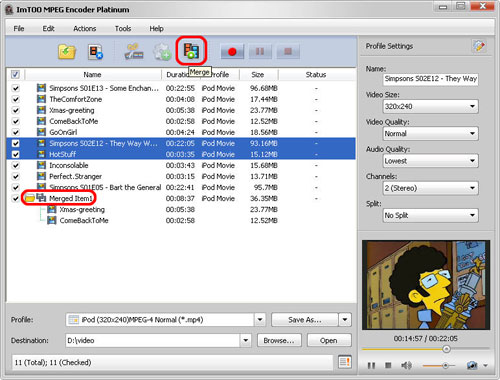This screenshot has height=380, width=500.
Task: Open the Video Size 320x240 dropdown
Action: coord(431,106)
